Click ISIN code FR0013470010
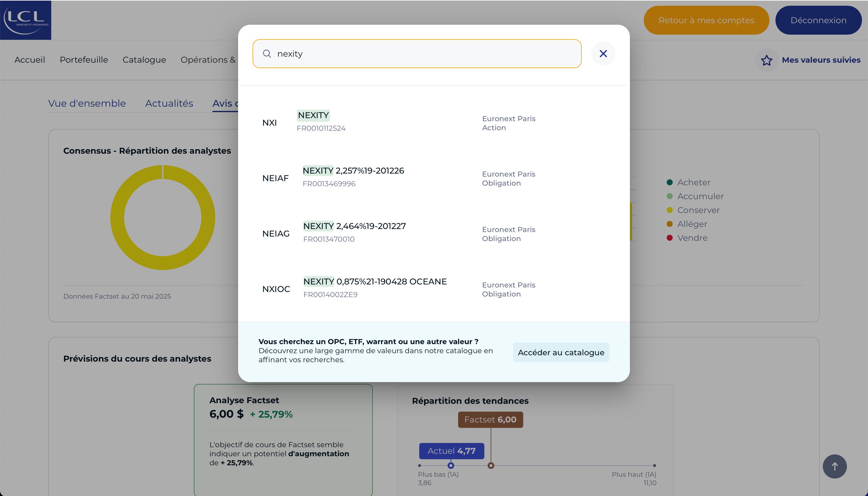Viewport: 868px width, 496px height. (329, 239)
